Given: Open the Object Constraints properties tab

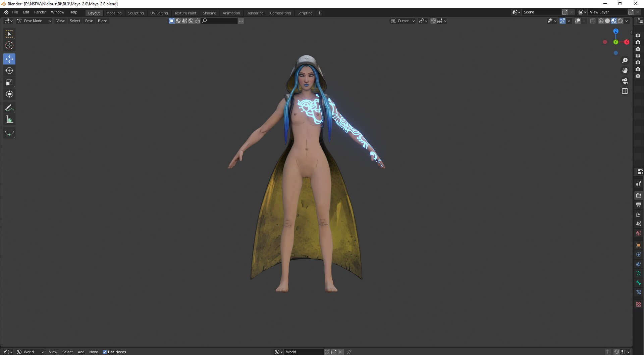Looking at the screenshot, I should (639, 264).
